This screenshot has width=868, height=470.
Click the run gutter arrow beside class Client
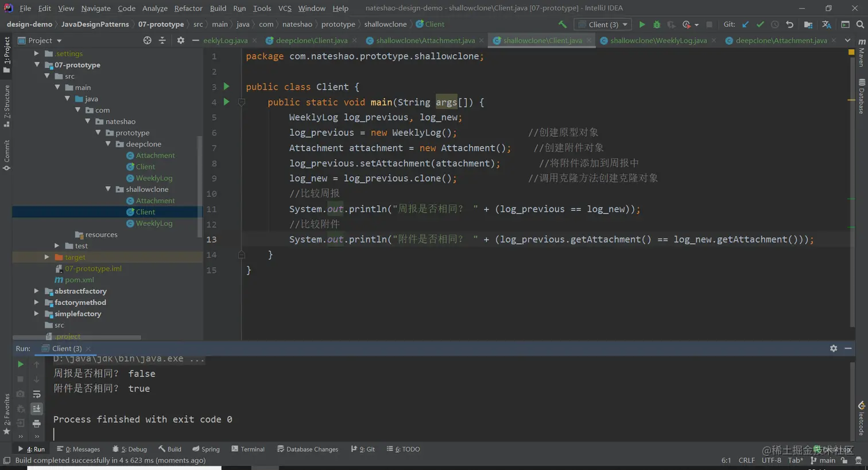click(226, 86)
